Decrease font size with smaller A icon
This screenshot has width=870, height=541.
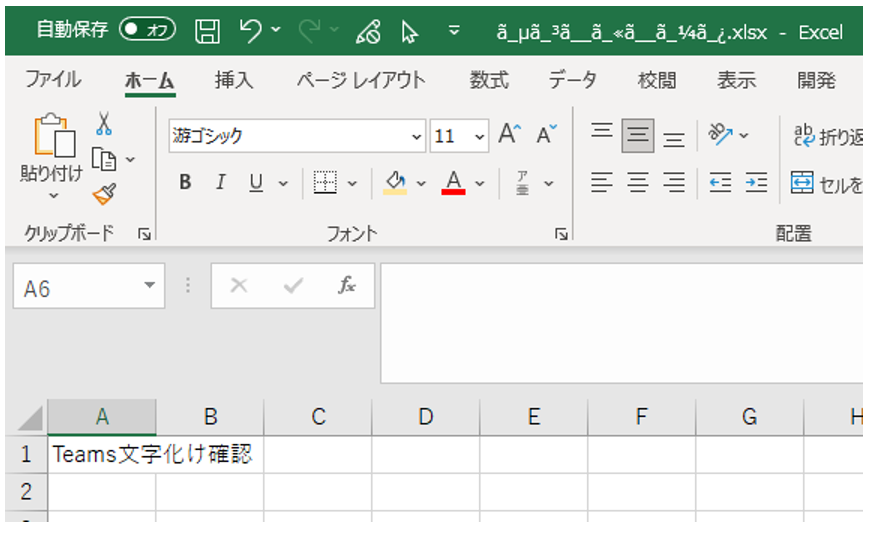(x=546, y=134)
